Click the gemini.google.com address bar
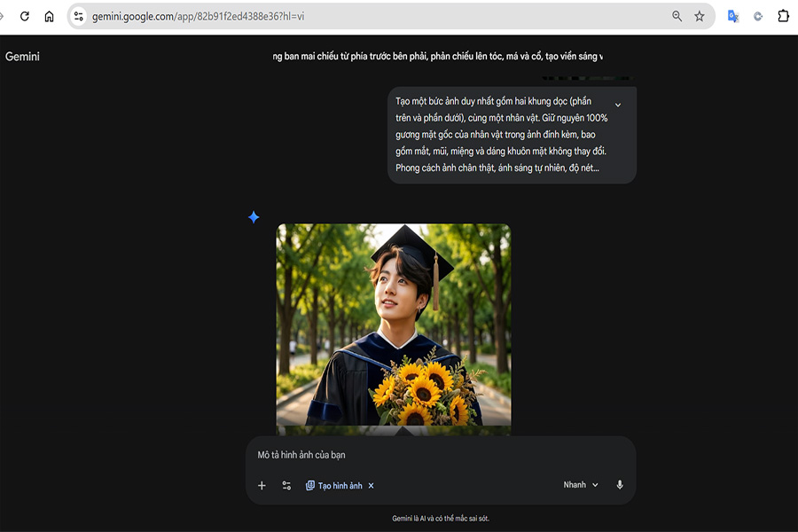798x532 pixels. pyautogui.click(x=355, y=16)
